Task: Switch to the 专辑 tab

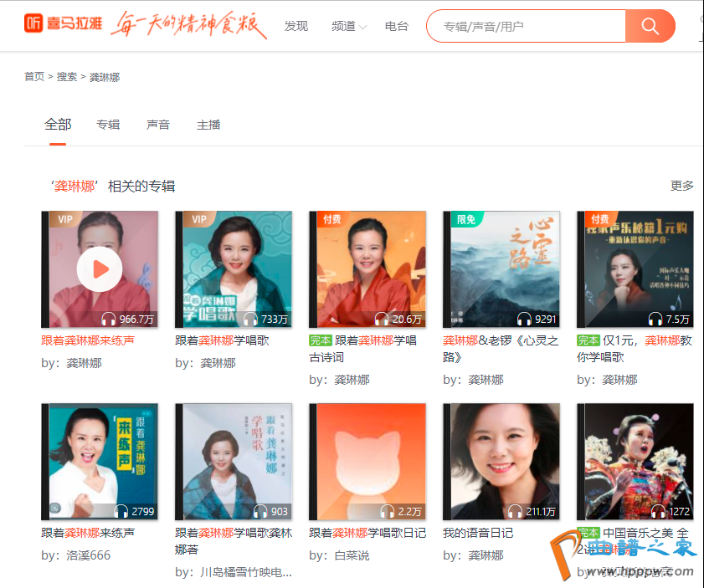Action: point(108,125)
